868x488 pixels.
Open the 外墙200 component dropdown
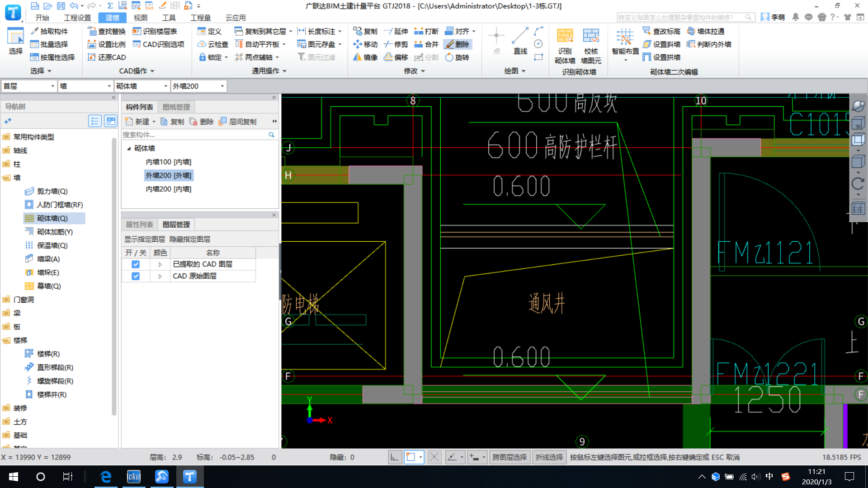pos(198,86)
